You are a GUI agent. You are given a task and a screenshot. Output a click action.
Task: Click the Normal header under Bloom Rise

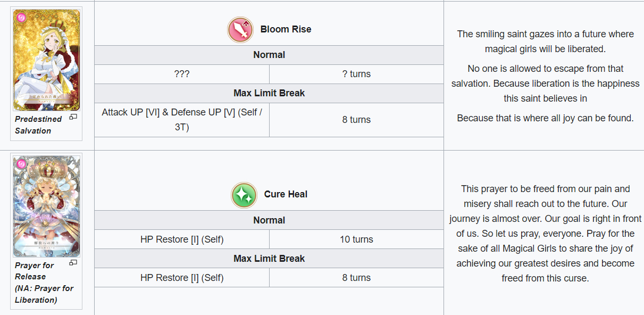point(269,55)
